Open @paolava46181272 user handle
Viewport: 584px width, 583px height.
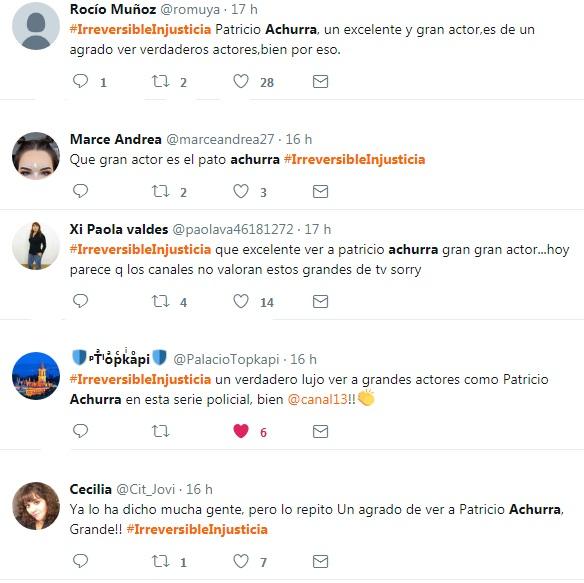pyautogui.click(x=233, y=229)
